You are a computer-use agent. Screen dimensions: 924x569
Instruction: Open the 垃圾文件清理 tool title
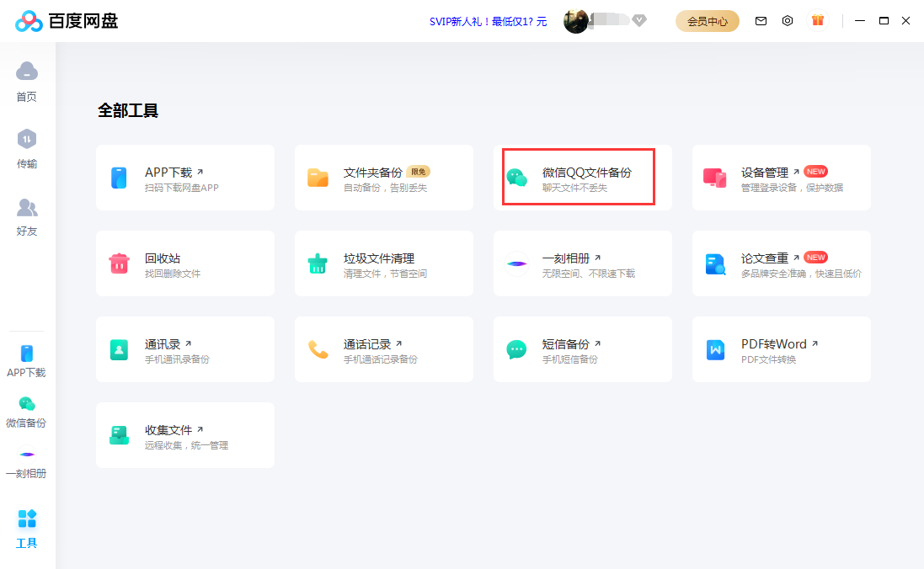379,258
